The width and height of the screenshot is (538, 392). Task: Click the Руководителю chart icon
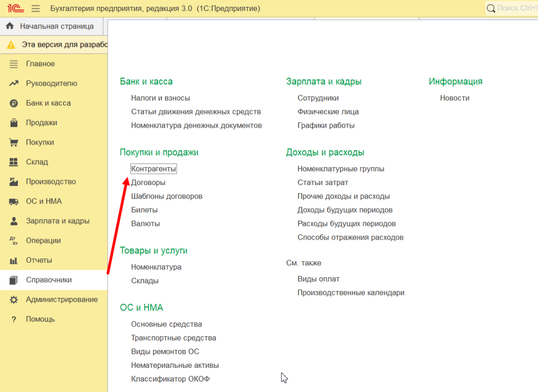point(14,84)
